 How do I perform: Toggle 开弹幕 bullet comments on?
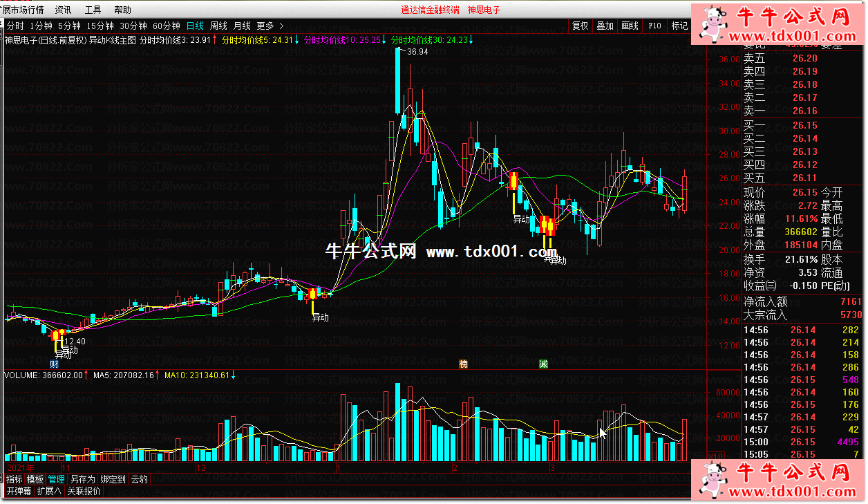19,491
